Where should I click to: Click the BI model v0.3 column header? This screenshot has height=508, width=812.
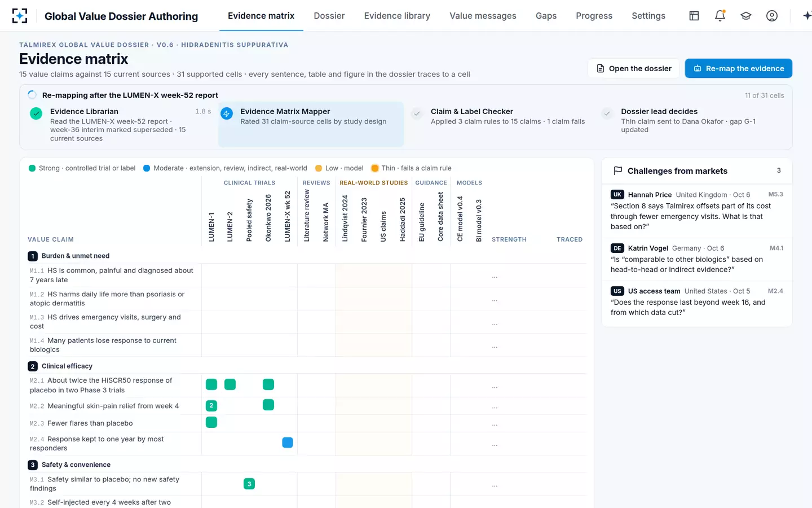pyautogui.click(x=479, y=221)
